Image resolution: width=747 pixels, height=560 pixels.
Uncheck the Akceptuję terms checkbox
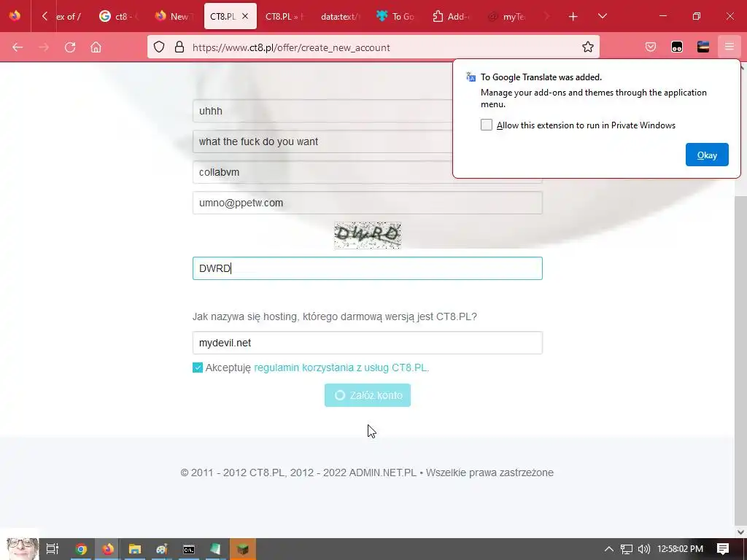[x=198, y=367]
